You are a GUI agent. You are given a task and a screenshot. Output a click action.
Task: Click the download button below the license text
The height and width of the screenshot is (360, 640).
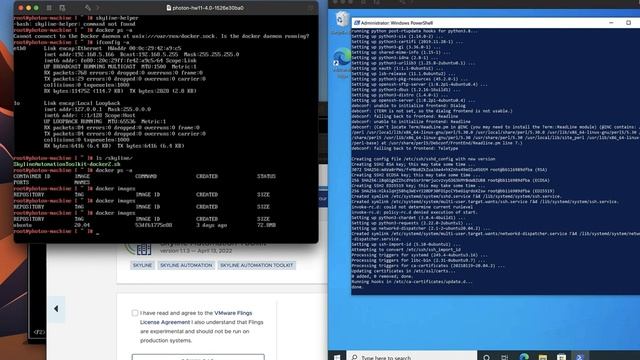(x=198, y=357)
